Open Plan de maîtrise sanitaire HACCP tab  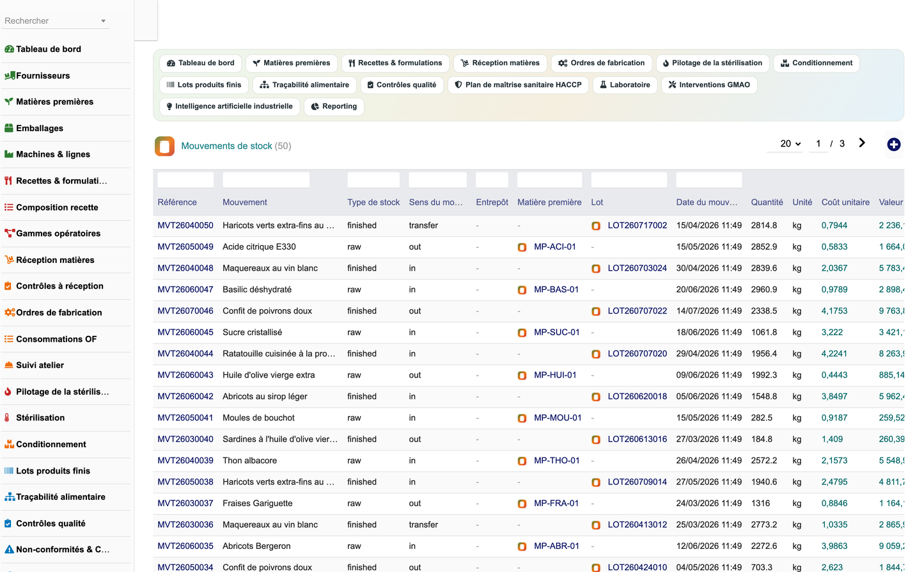(x=518, y=85)
